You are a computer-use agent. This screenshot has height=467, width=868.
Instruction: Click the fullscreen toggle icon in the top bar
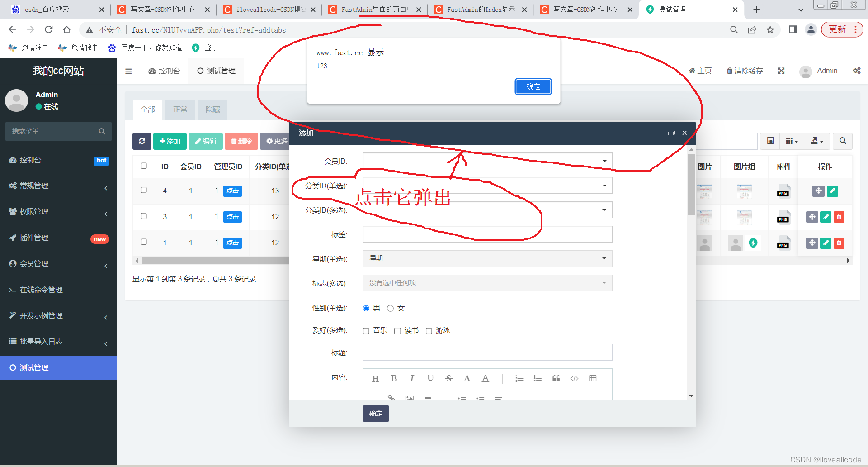tap(781, 71)
